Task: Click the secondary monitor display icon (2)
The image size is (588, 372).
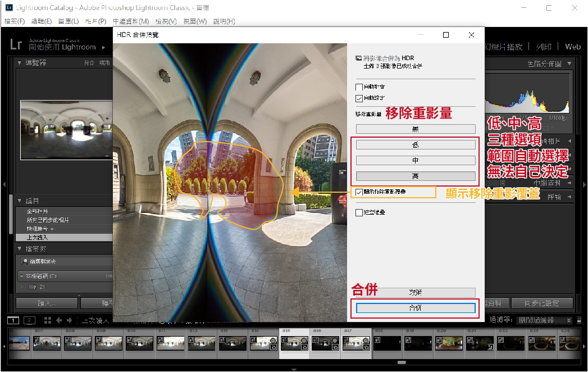Action: pos(29,320)
